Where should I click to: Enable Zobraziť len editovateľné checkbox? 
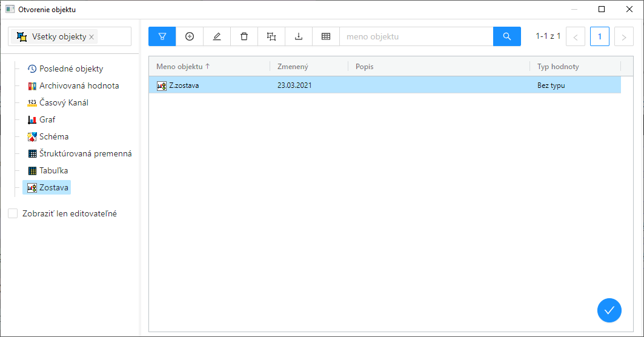(13, 213)
